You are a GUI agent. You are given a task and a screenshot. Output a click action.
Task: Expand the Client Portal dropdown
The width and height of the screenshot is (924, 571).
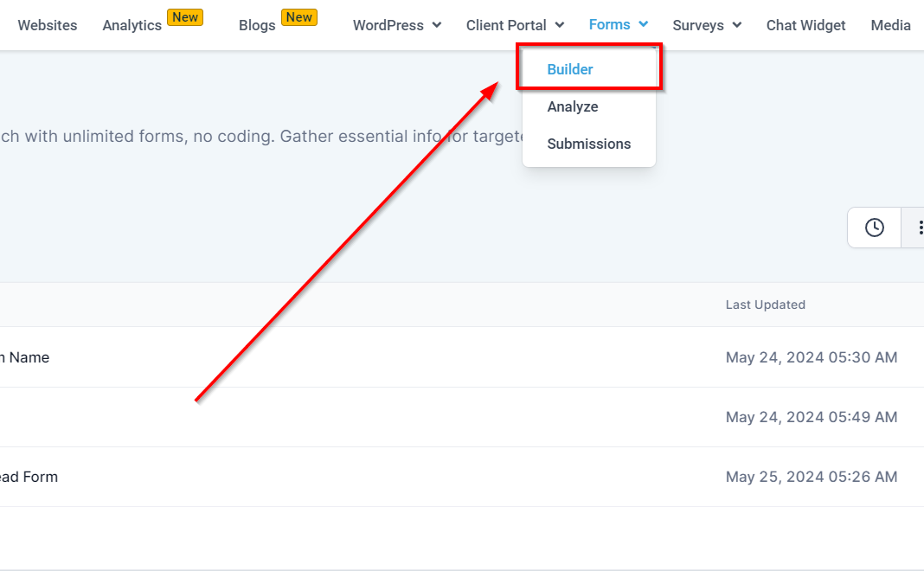pyautogui.click(x=515, y=25)
